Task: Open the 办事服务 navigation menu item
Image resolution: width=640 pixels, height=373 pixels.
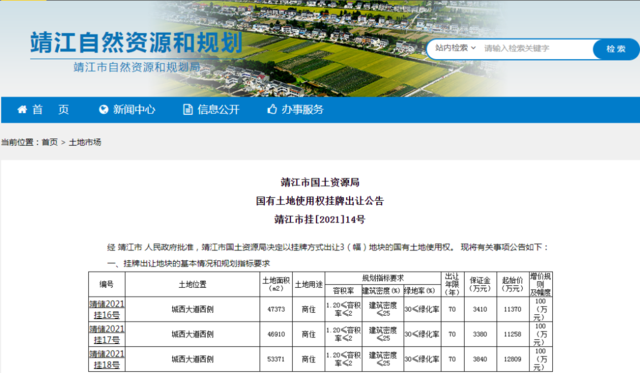Action: click(x=302, y=109)
